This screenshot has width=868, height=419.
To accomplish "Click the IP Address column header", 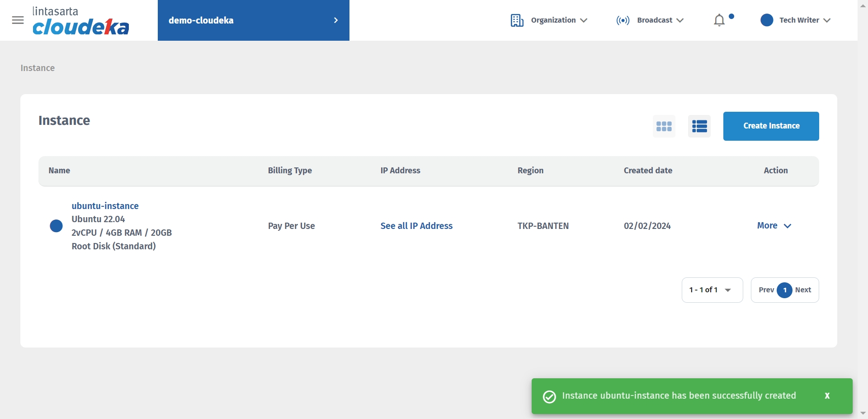I will pos(400,171).
